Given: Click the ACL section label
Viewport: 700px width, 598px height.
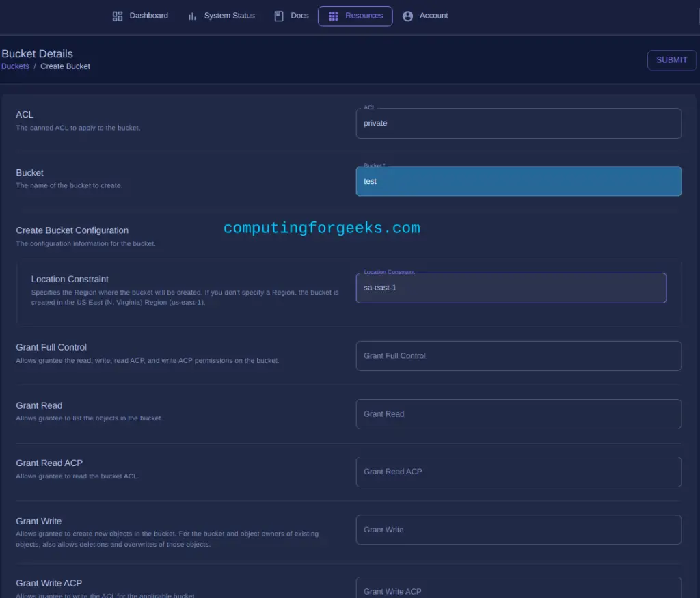Looking at the screenshot, I should tap(25, 115).
